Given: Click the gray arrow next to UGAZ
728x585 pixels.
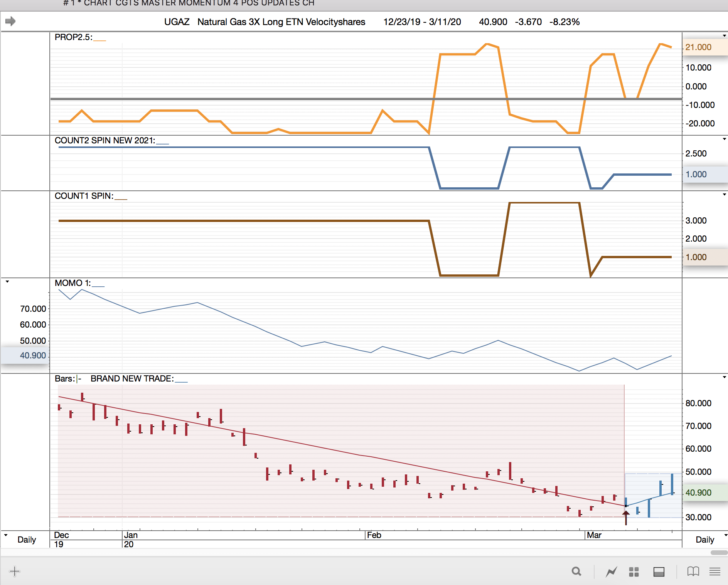Looking at the screenshot, I should (10, 21).
